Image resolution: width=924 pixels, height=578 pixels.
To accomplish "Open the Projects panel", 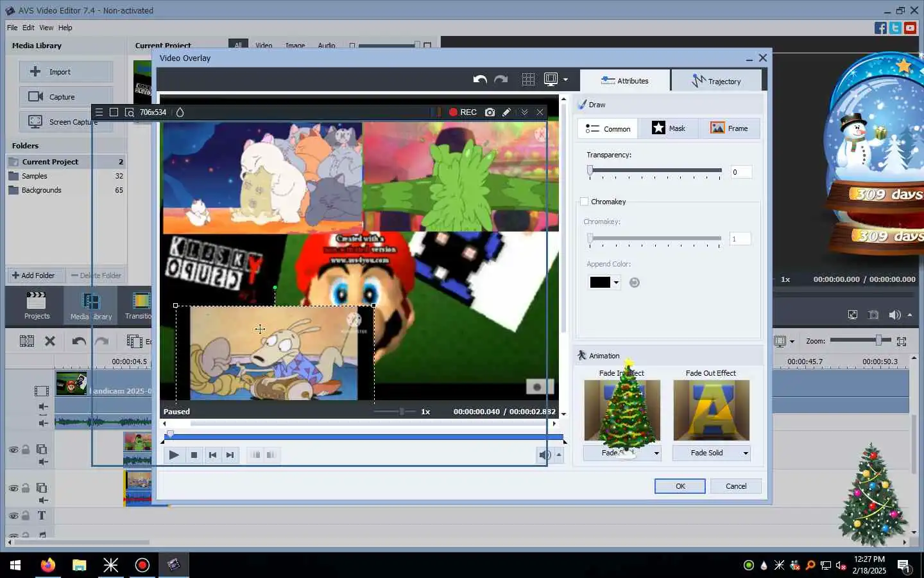I will point(37,305).
